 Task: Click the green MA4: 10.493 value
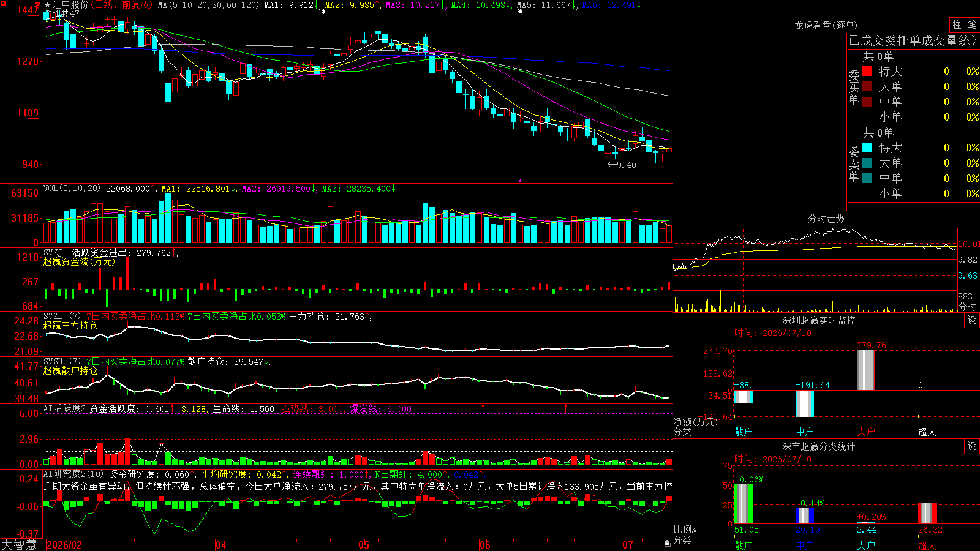[478, 5]
